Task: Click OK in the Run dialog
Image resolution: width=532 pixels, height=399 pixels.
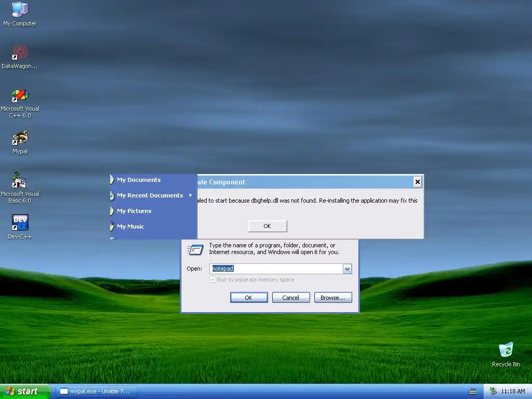Action: (249, 298)
